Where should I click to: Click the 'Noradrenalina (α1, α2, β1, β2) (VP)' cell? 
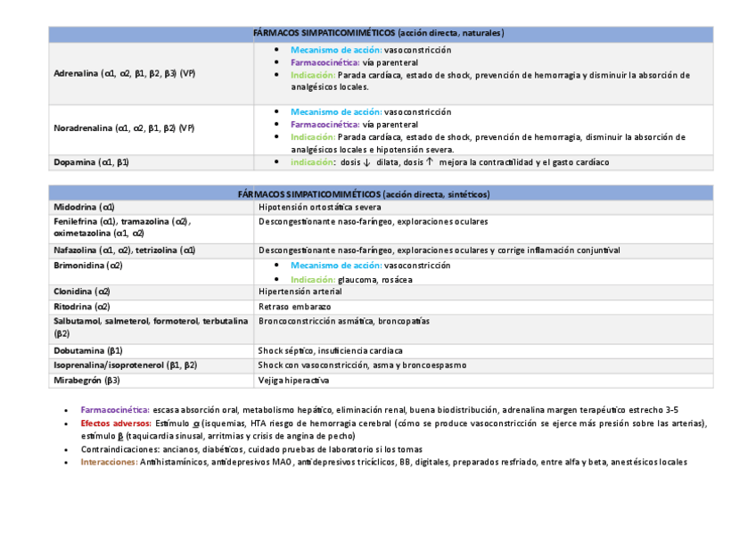tap(151, 130)
